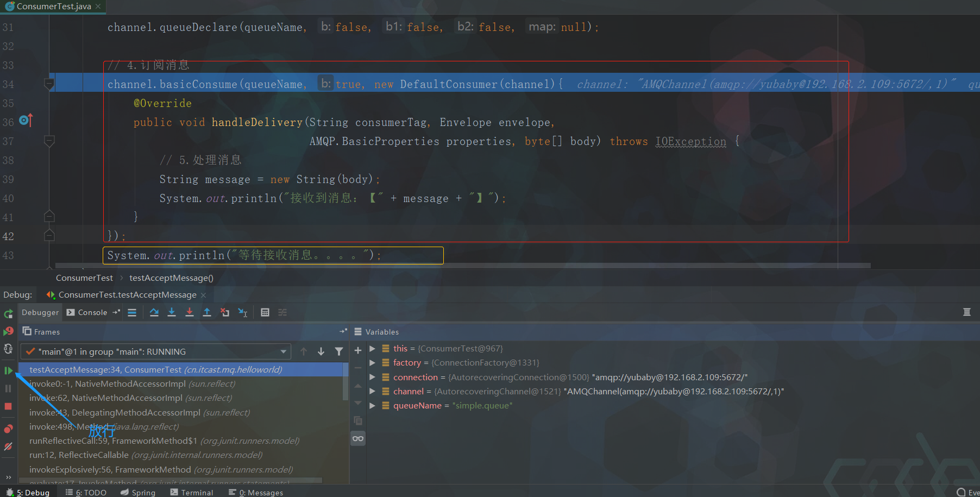
Task: Collapse fold marker on line 37
Action: [49, 141]
